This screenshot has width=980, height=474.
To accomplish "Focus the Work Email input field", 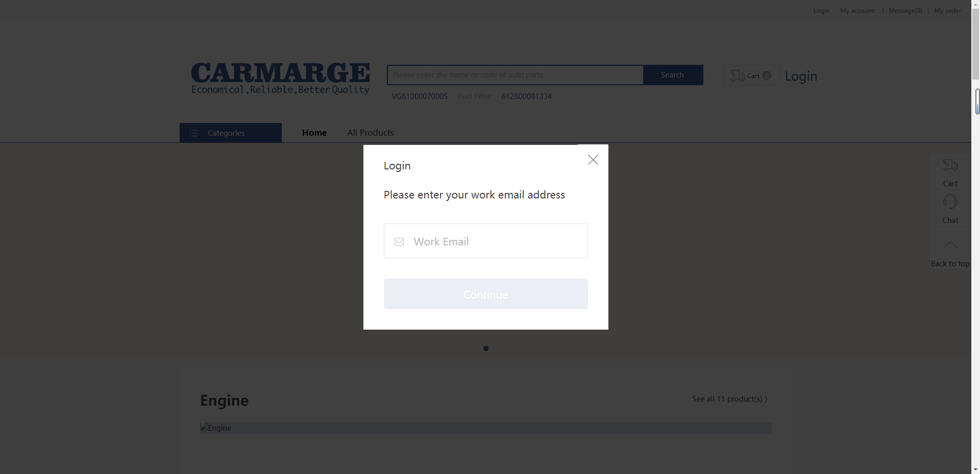I will click(486, 241).
